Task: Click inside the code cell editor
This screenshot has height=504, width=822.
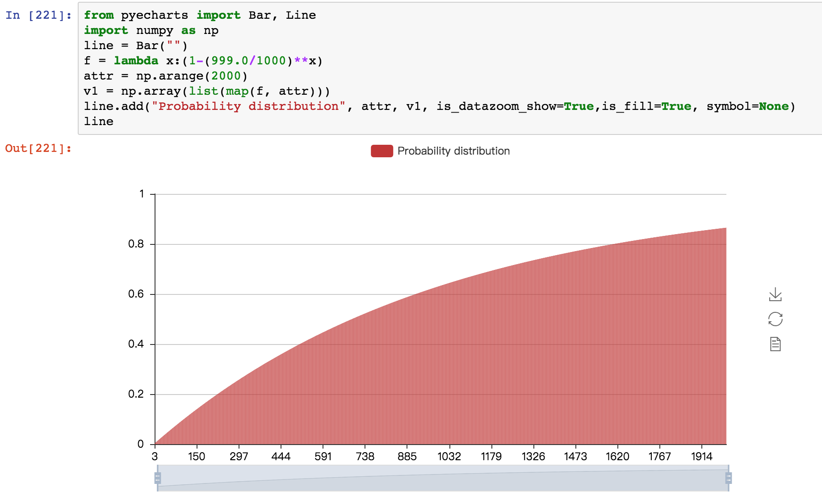Action: point(450,68)
